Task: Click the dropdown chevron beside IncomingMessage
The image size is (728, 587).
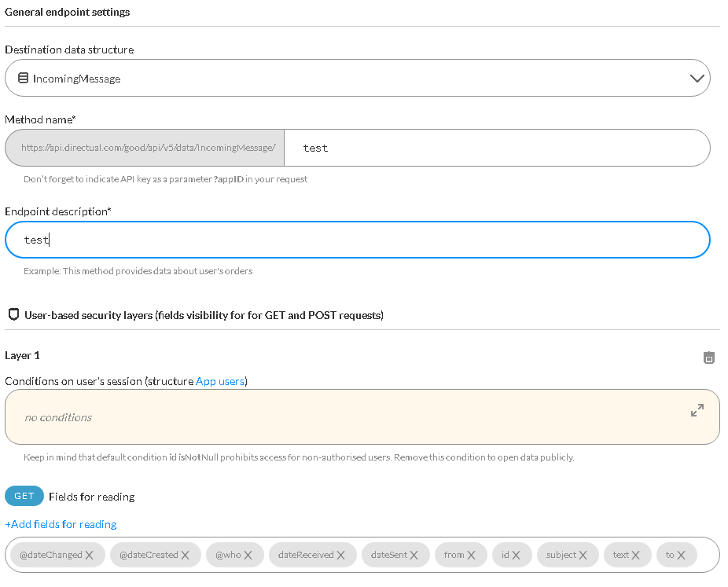Action: coord(697,79)
